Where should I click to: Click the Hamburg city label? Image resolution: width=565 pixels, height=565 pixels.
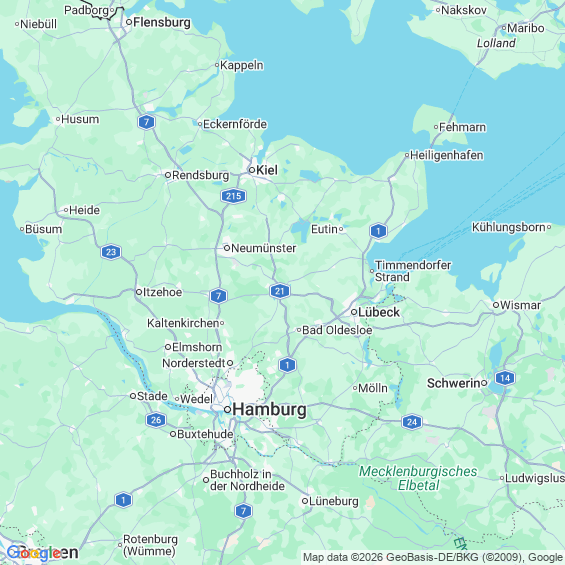coord(270,410)
